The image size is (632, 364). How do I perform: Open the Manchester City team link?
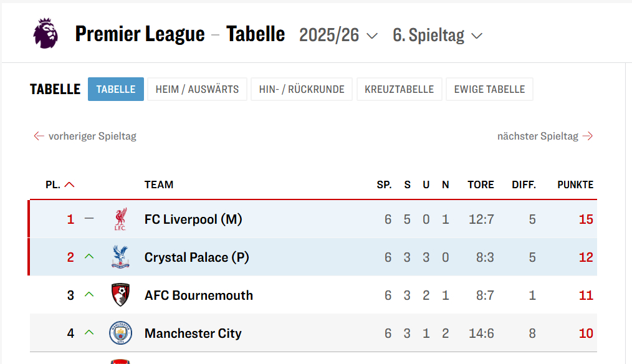tap(193, 333)
